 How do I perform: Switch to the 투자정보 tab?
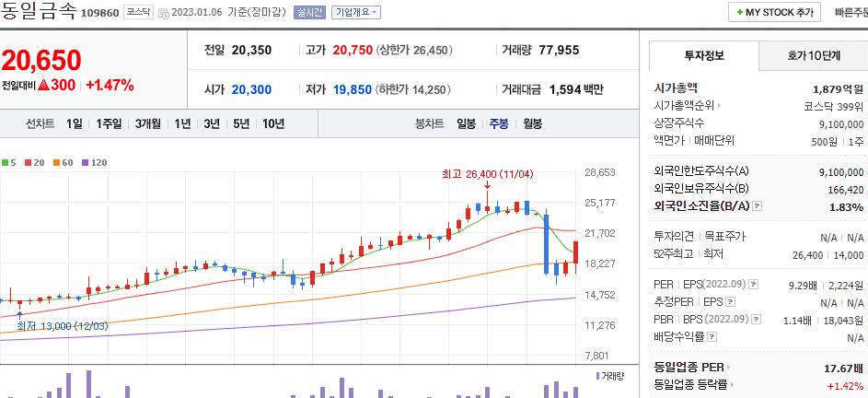pyautogui.click(x=704, y=55)
